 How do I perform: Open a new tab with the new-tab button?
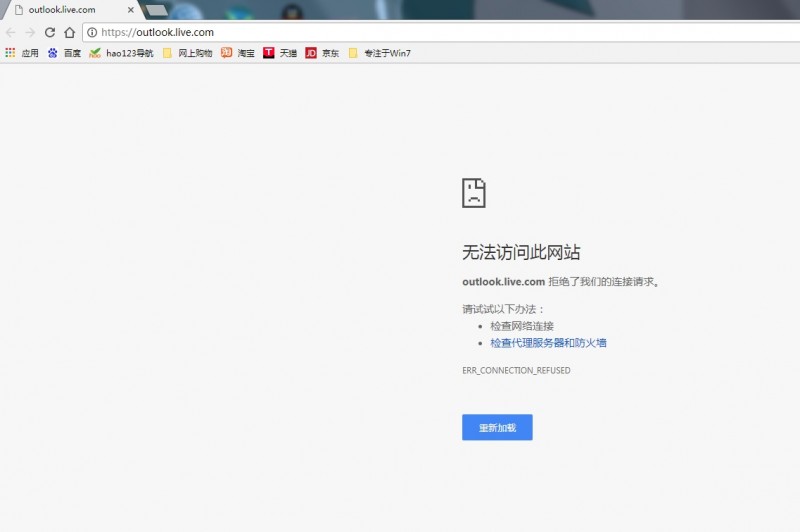click(x=156, y=10)
